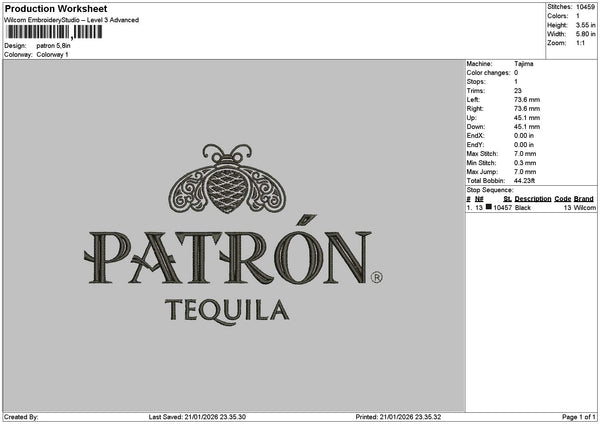This screenshot has width=600, height=424.
Task: Click the Width value 5.80 in
Action: (x=585, y=34)
